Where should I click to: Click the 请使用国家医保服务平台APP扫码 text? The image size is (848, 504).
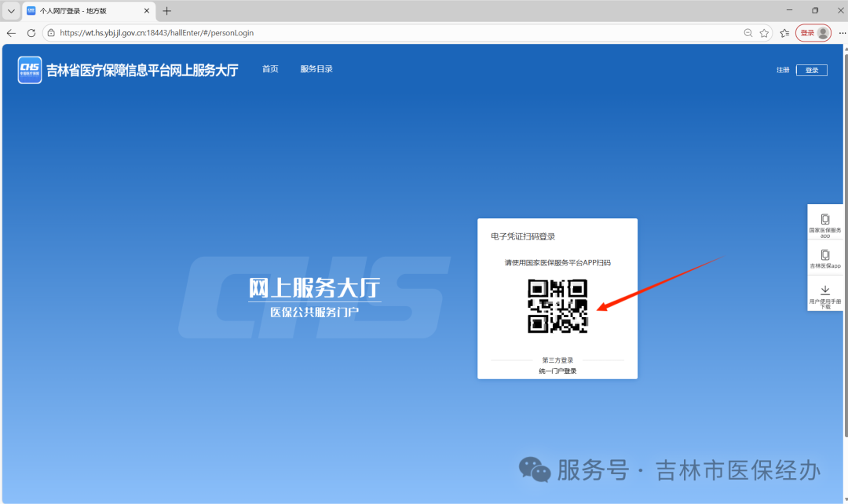pos(557,263)
